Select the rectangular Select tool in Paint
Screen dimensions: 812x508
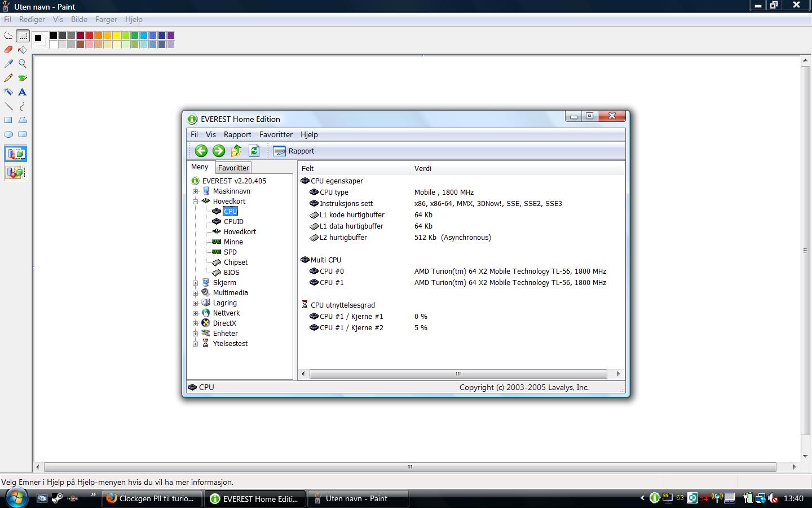[23, 36]
